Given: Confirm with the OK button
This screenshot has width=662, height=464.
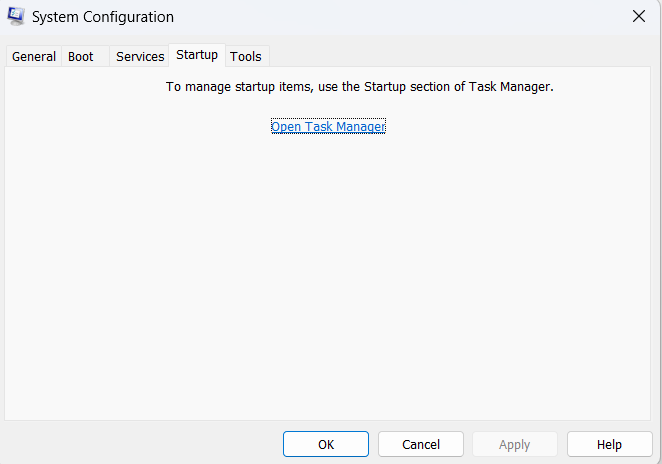Looking at the screenshot, I should point(326,444).
